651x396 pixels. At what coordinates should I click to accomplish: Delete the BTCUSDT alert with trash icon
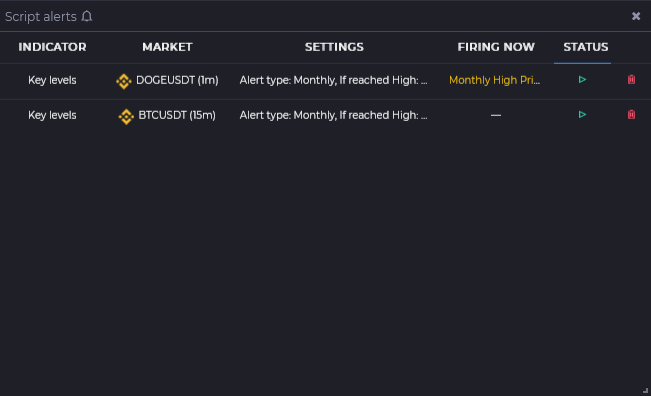click(631, 114)
